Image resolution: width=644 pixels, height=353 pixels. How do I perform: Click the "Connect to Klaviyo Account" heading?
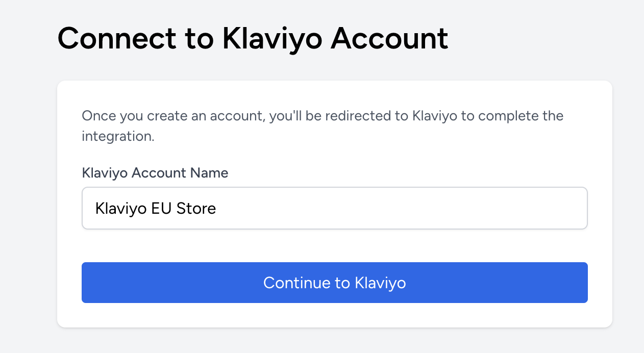(253, 38)
